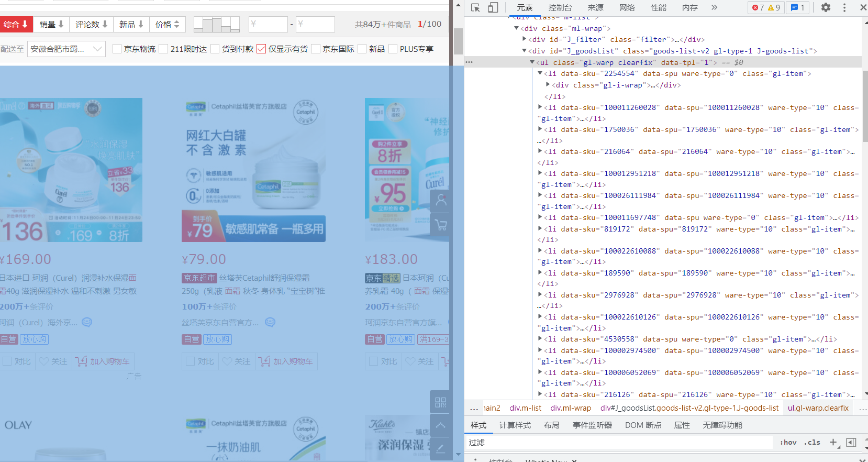Open user account sidebar icon
This screenshot has height=462, width=868.
(441, 201)
